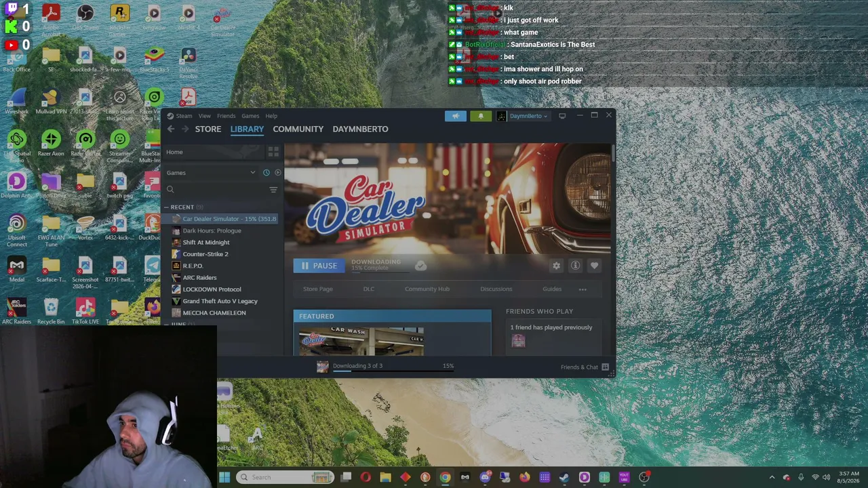Open Steam Cloud status icon

420,266
